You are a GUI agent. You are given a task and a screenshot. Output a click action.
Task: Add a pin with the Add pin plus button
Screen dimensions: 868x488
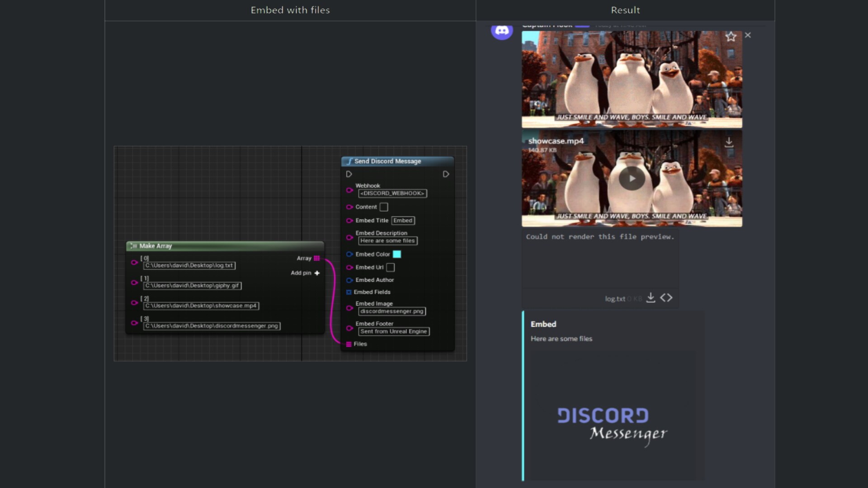coord(317,273)
